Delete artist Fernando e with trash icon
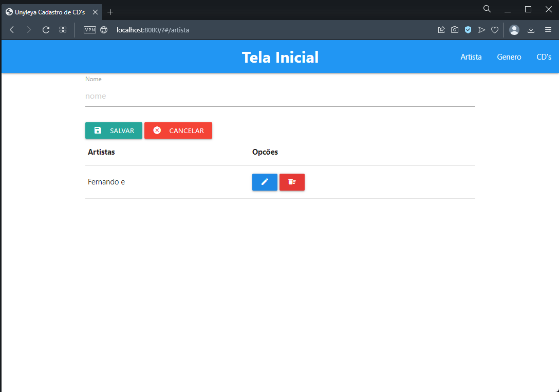Viewport: 559px width, 392px height. point(292,182)
